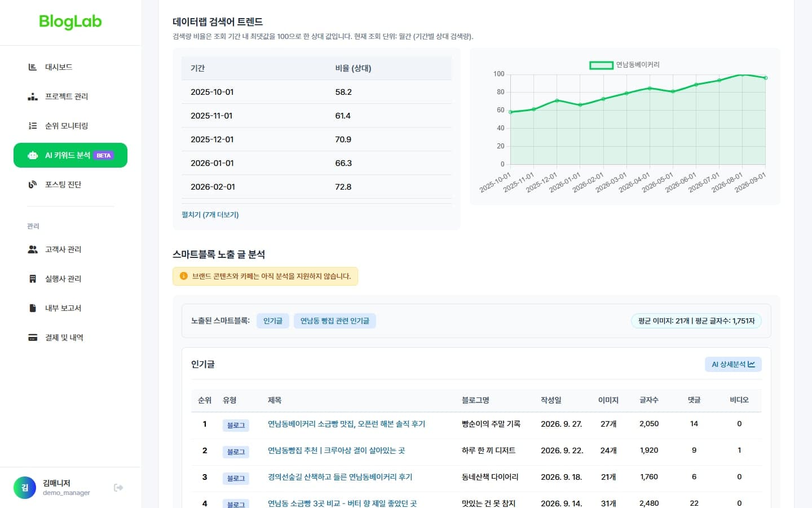Click the character count 1,920

(x=649, y=450)
